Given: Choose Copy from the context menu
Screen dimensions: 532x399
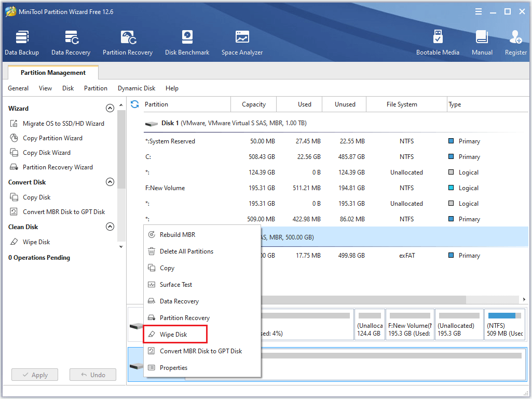Looking at the screenshot, I should [202, 268].
